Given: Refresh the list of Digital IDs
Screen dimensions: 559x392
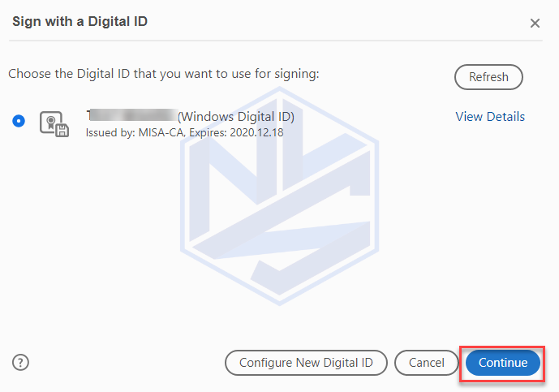Looking at the screenshot, I should [x=488, y=76].
